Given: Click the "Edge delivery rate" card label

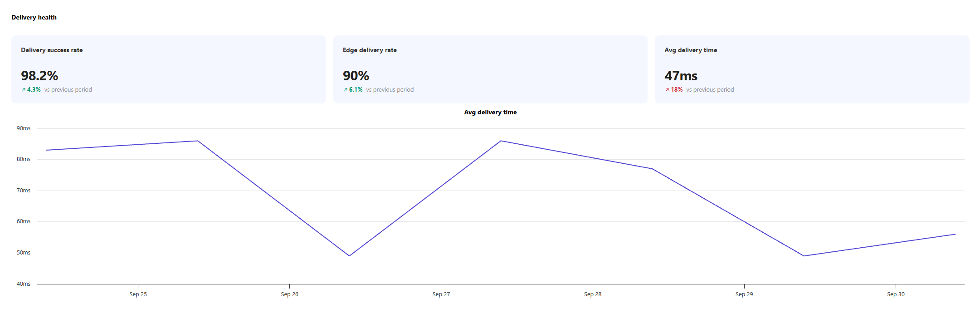Looking at the screenshot, I should (370, 50).
